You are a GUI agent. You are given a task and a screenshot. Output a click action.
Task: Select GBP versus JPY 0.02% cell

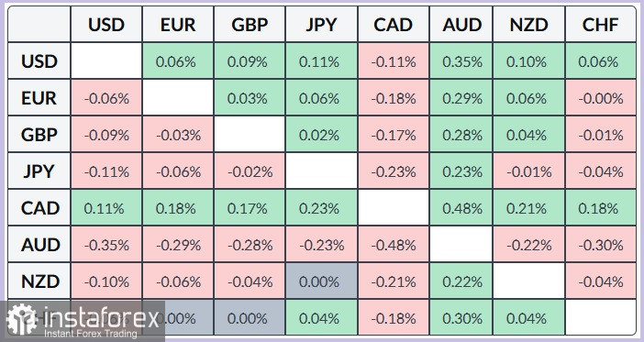pyautogui.click(x=322, y=135)
